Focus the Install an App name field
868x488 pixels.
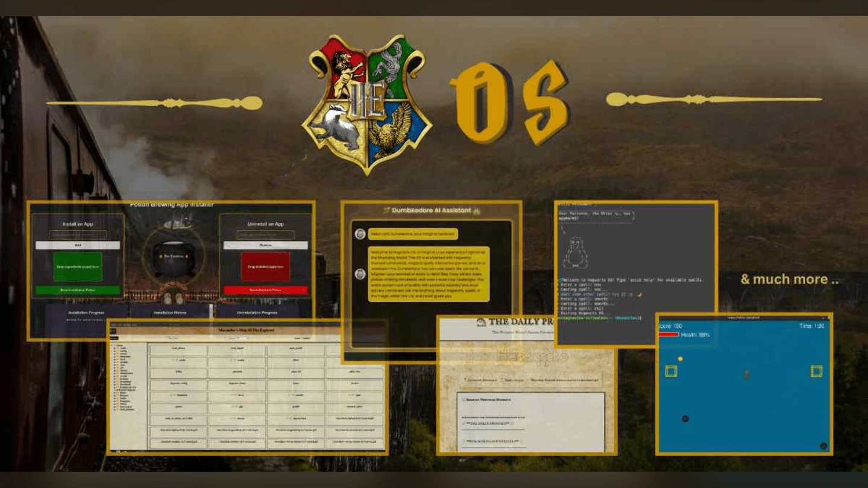coord(78,235)
